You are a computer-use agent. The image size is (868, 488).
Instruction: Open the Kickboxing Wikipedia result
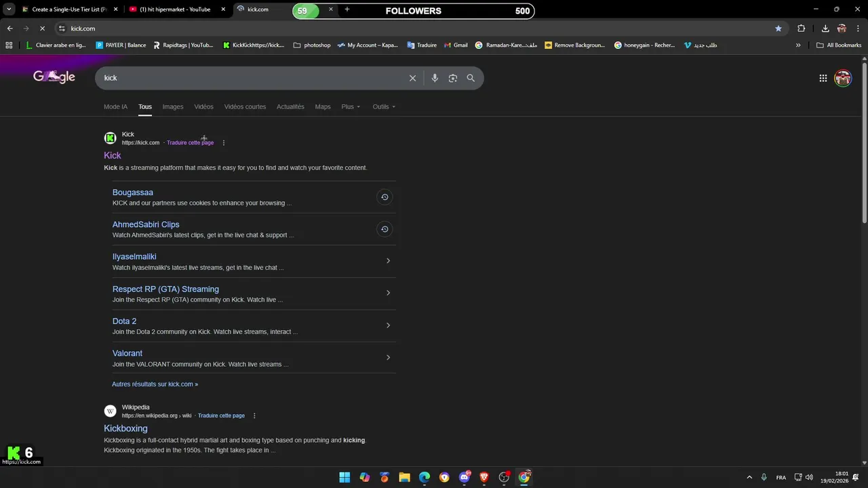coord(125,428)
